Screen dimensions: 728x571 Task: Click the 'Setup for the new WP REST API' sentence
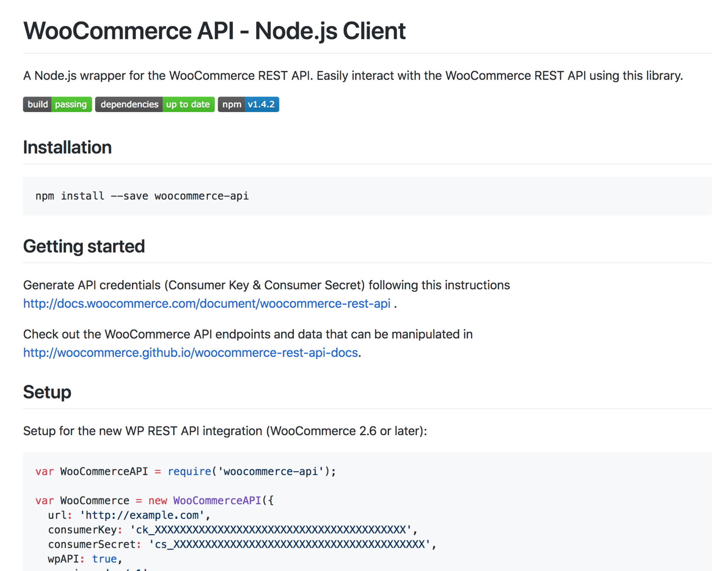[225, 431]
